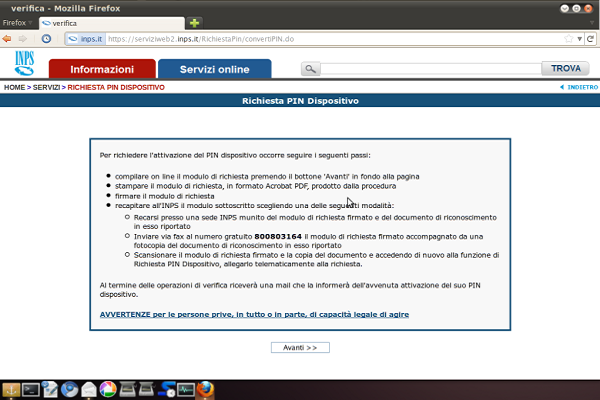Bookmark the page with the star icon
600x400 pixels.
pos(569,39)
